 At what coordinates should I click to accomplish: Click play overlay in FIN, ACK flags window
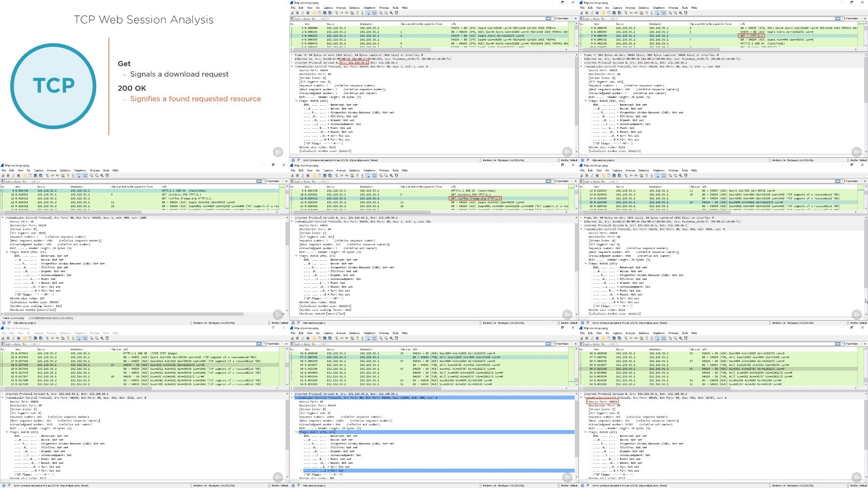(567, 477)
